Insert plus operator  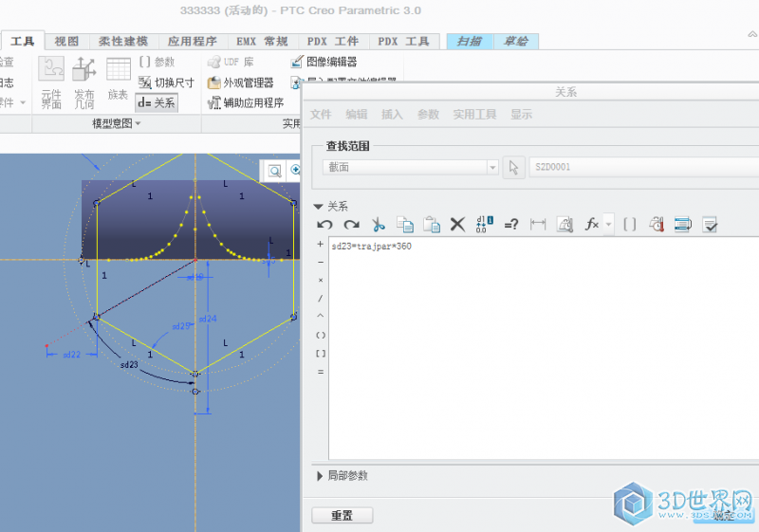tap(320, 245)
